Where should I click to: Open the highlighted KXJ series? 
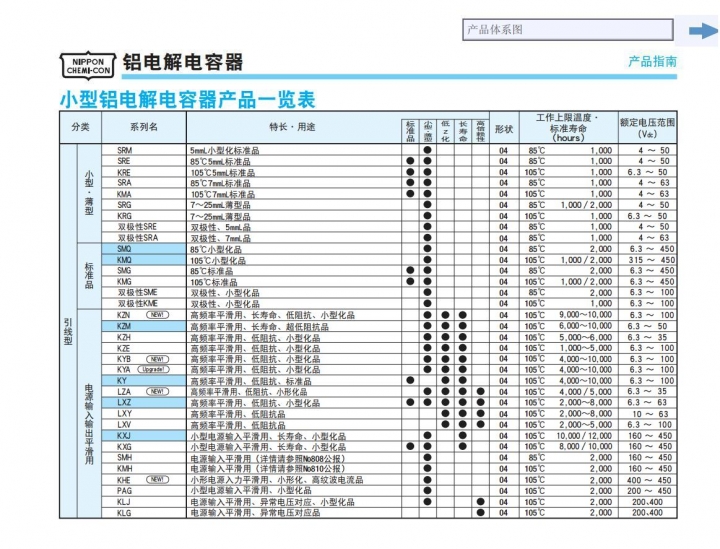144,436
